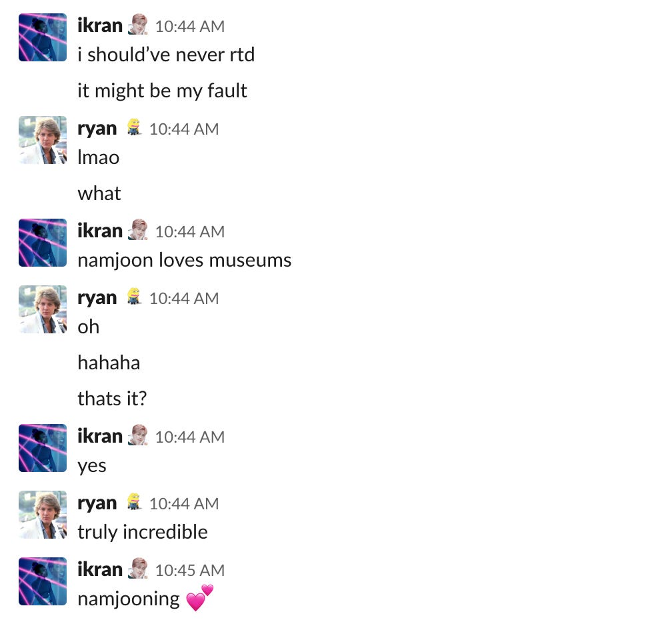Click ryan's minion emoji above 'truly incredible'

tap(134, 502)
